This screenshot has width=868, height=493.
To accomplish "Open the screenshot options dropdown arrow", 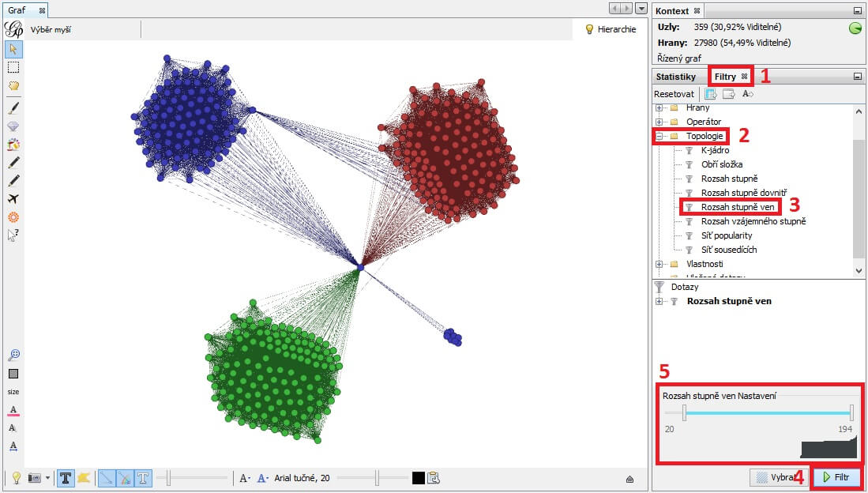I will (x=47, y=478).
